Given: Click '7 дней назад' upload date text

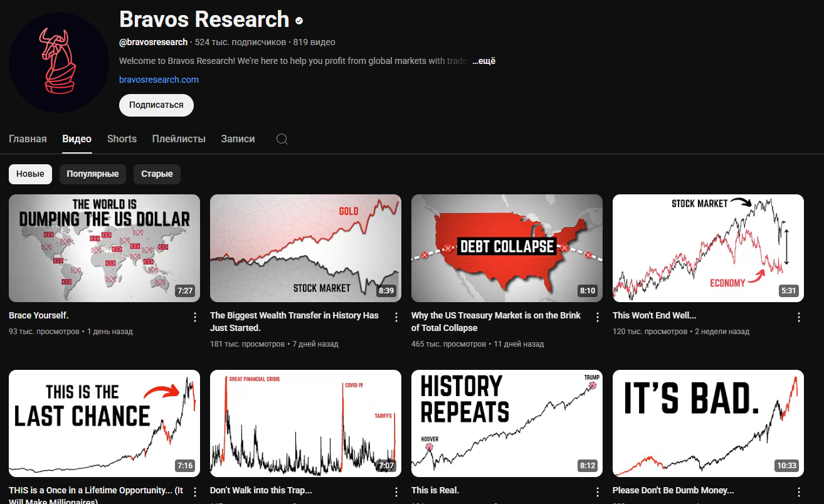Looking at the screenshot, I should pyautogui.click(x=315, y=344).
